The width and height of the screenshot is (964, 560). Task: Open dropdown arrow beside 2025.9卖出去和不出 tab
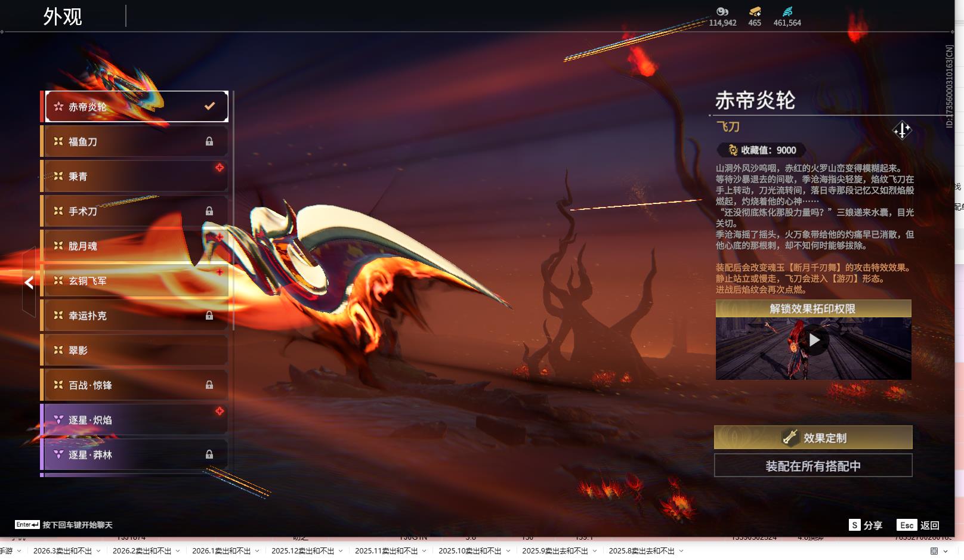595,551
